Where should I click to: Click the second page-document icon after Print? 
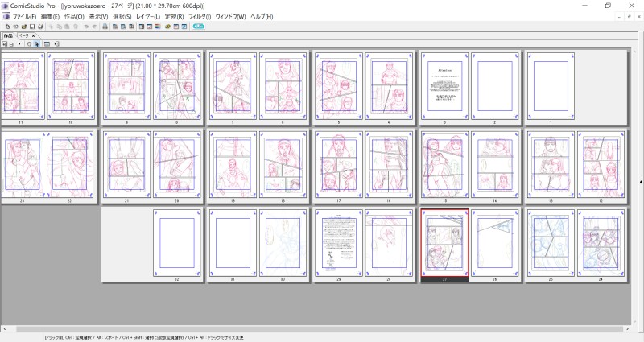[123, 27]
